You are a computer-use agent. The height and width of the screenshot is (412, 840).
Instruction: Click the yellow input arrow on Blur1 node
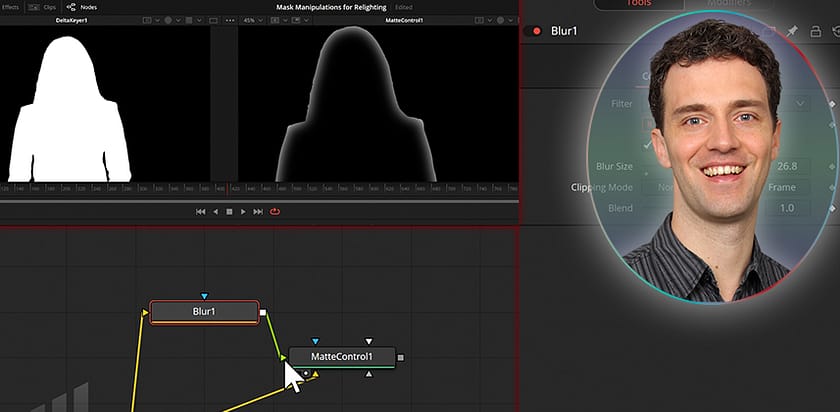145,312
